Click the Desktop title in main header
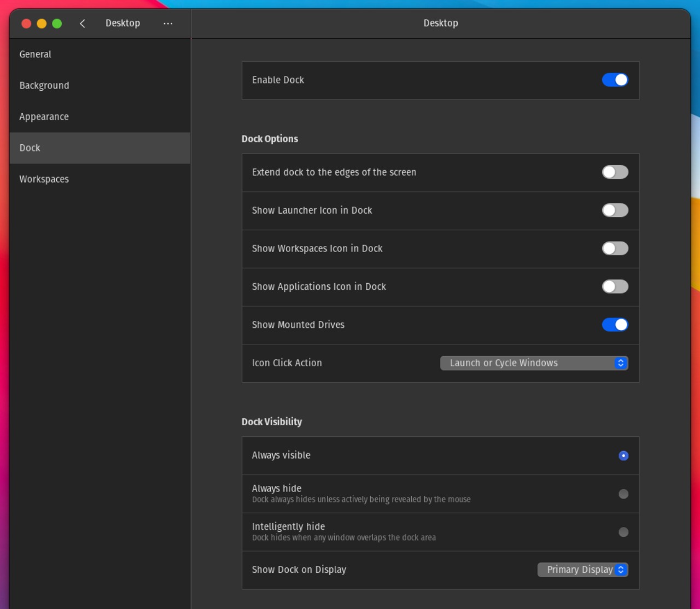700x609 pixels. click(x=441, y=23)
